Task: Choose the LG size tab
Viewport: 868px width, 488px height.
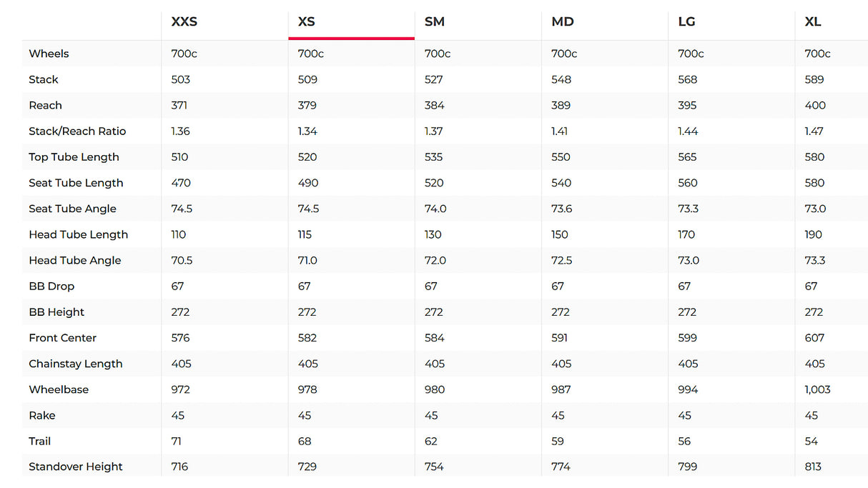Action: point(686,21)
